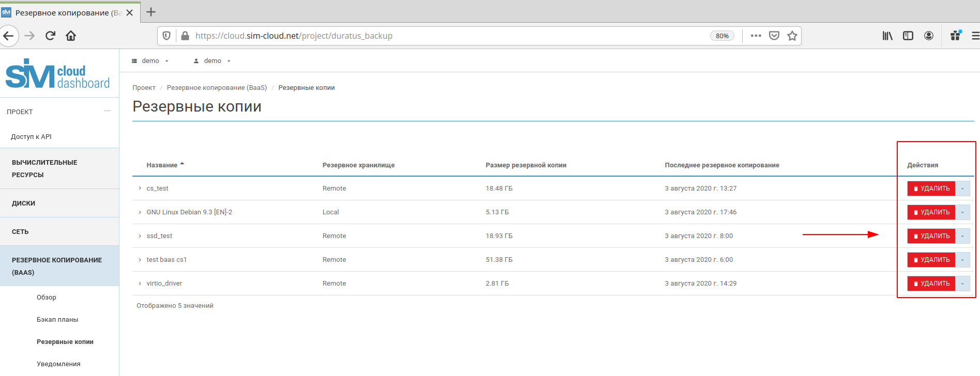Delete the test baas cs1 backup

tap(931, 260)
